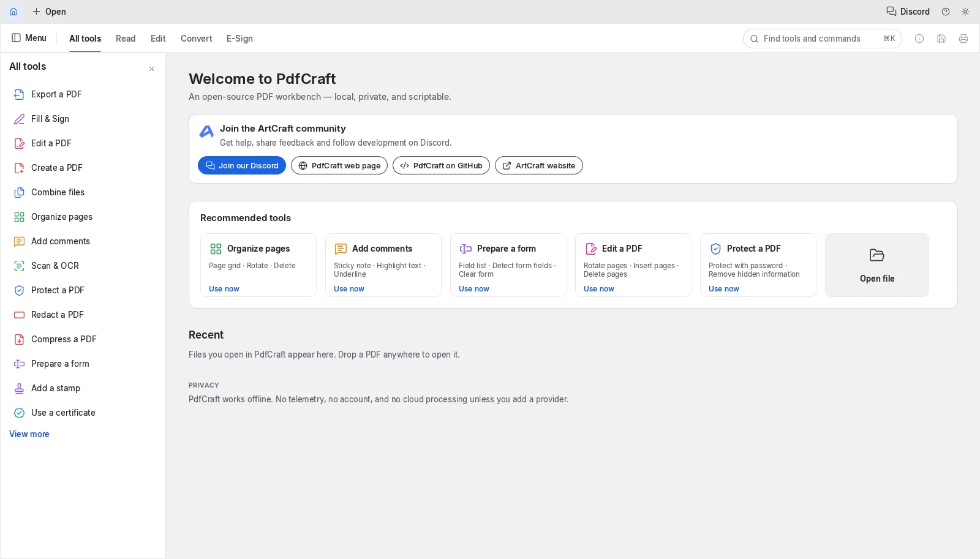Click Open to add a new tab
Viewport: 980px width, 559px height.
(x=49, y=12)
